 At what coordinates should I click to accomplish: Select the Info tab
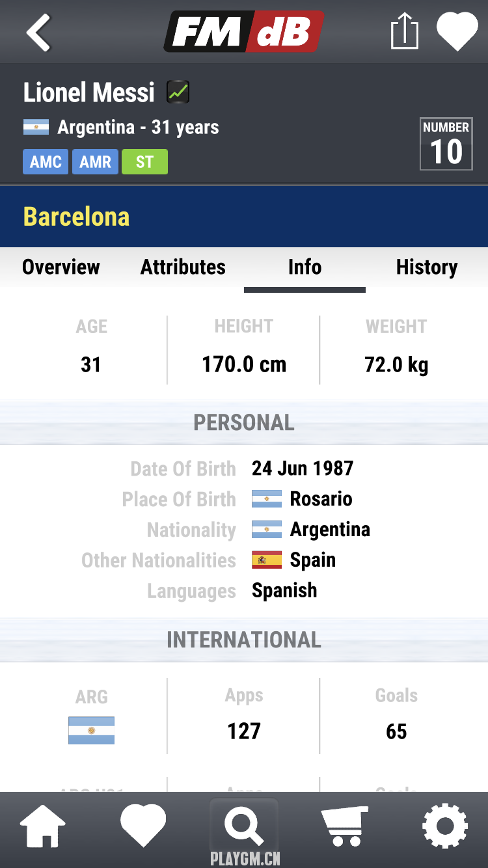(305, 267)
